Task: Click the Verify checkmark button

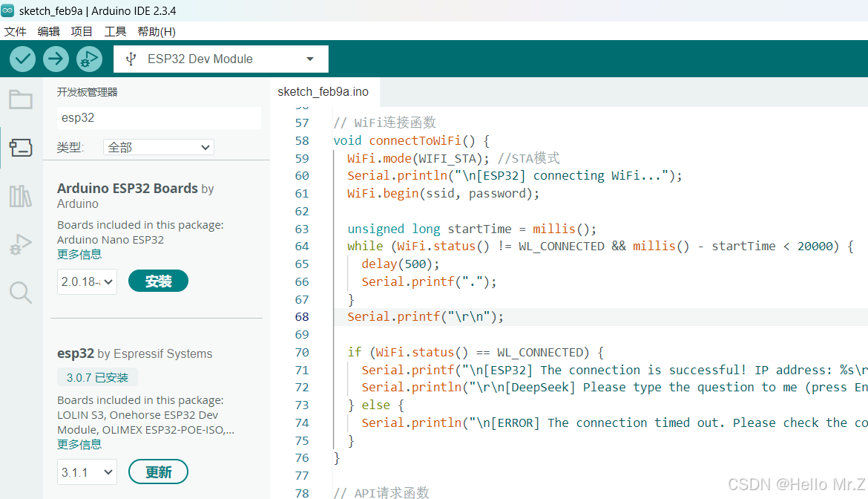Action: [x=23, y=59]
